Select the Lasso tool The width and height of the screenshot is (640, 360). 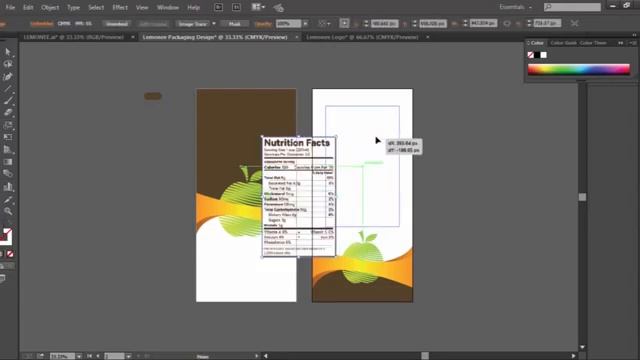point(8,64)
